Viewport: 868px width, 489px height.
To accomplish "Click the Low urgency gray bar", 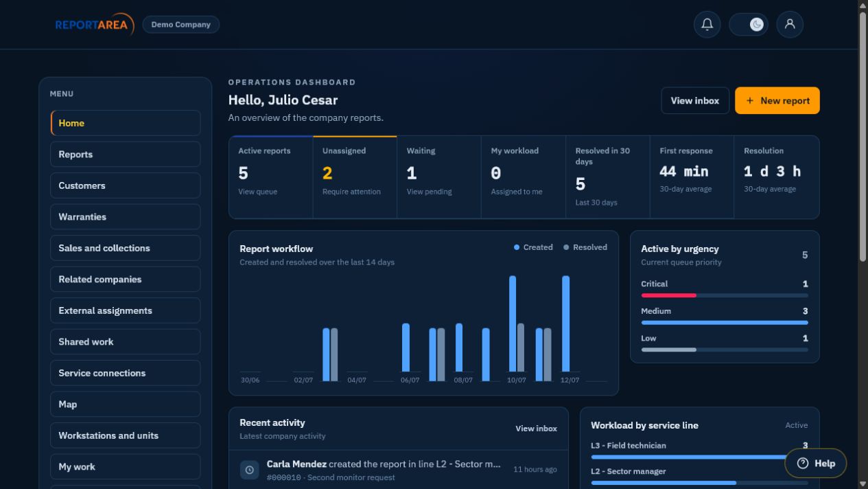I will click(x=669, y=350).
